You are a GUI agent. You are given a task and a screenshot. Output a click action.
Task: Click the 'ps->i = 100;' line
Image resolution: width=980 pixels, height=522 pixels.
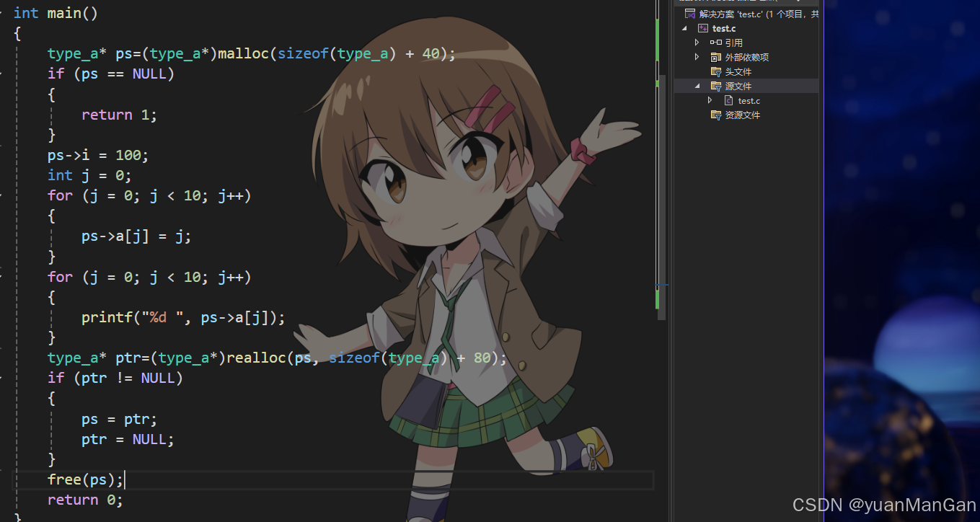[98, 155]
